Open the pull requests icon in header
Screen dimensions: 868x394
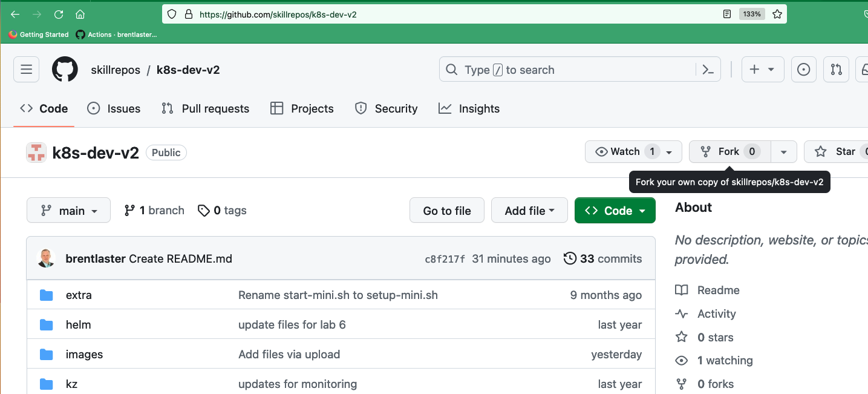[x=836, y=70]
